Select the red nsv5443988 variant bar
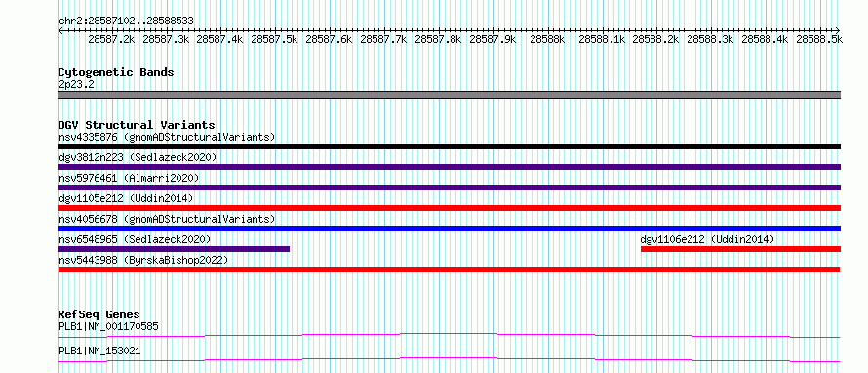The height and width of the screenshot is (373, 868). pos(449,269)
